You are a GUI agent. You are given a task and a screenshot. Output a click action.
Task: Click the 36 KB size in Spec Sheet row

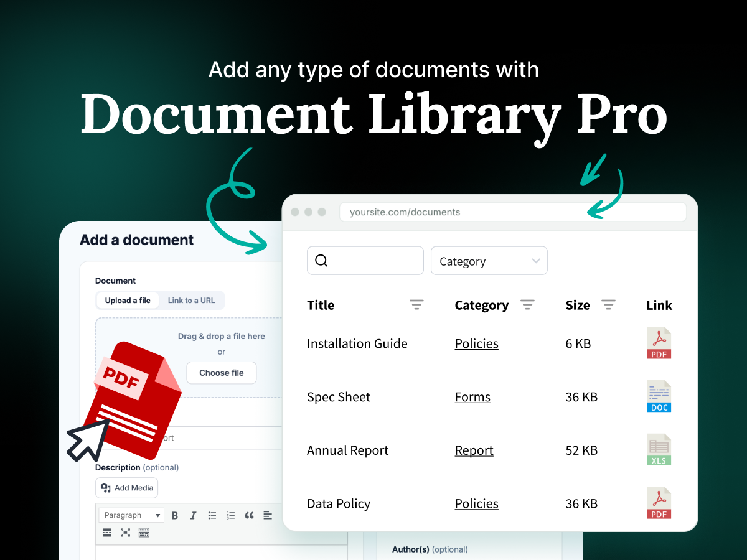pos(581,397)
